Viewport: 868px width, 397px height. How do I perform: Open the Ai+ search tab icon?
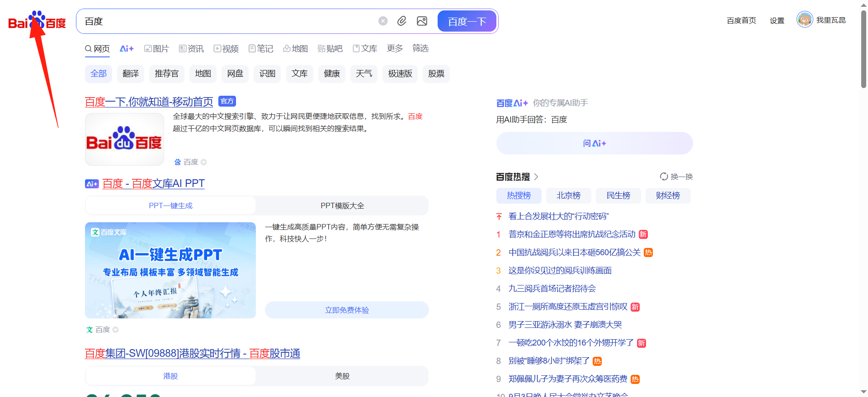127,49
